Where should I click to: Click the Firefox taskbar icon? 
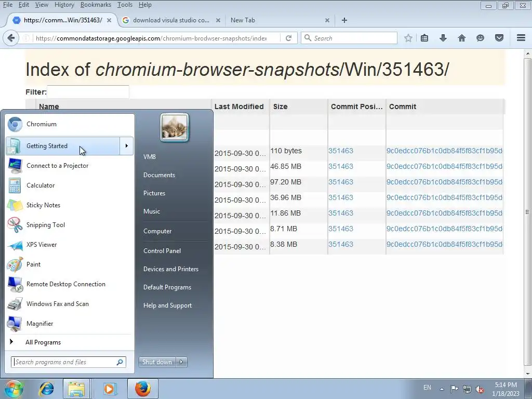click(x=143, y=389)
